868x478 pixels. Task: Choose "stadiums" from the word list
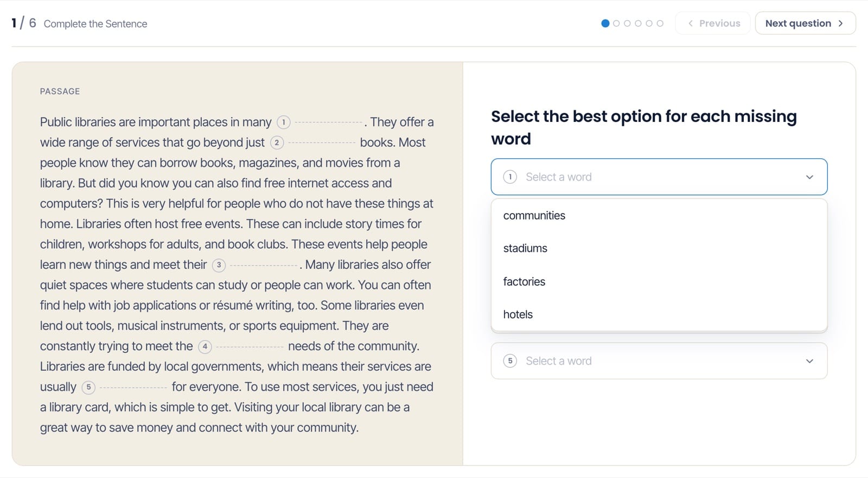tap(659, 248)
